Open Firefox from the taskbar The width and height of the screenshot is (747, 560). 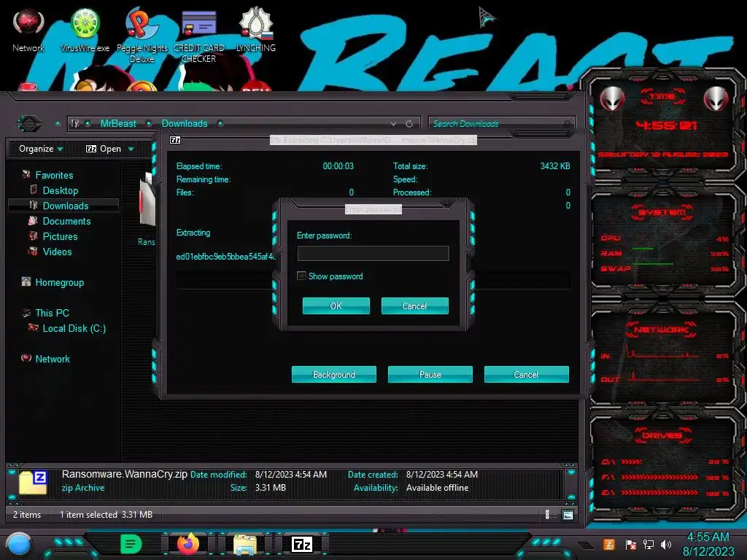pyautogui.click(x=188, y=544)
